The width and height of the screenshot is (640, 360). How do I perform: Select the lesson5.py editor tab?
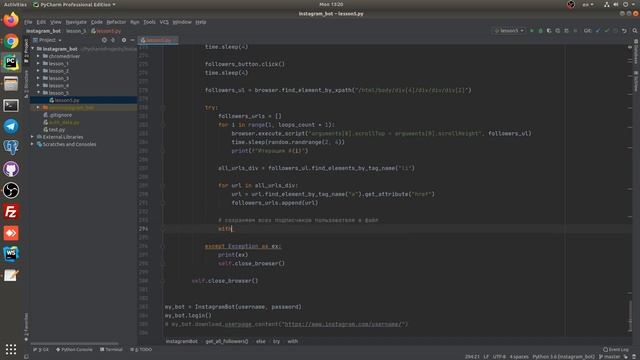click(158, 40)
